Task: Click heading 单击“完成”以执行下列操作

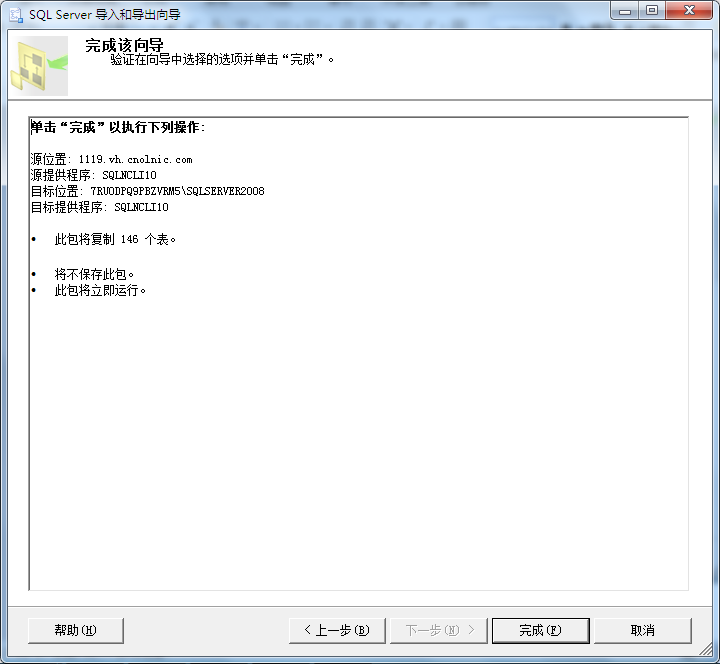Action: pyautogui.click(x=118, y=127)
